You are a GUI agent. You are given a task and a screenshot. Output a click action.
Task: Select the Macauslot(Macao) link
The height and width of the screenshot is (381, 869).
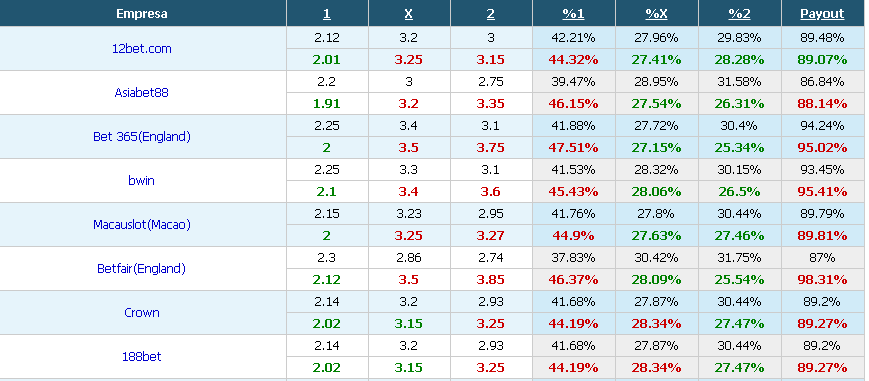point(141,225)
